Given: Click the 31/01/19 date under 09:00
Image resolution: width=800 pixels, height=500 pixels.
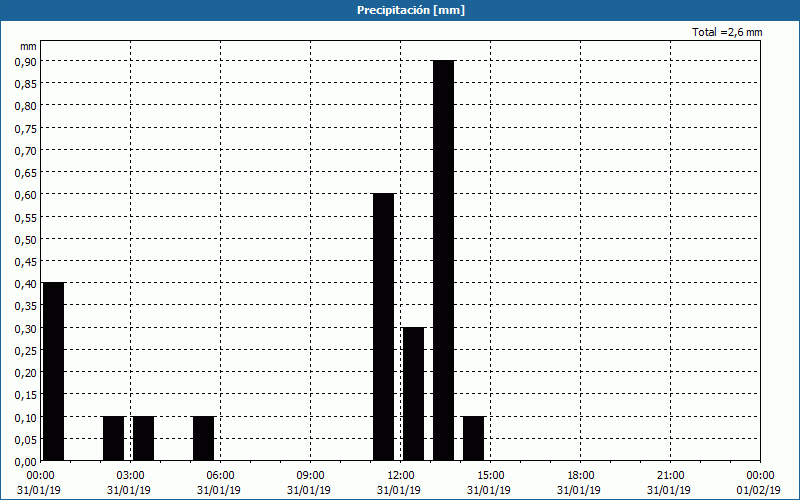Looking at the screenshot, I should coord(309,490).
